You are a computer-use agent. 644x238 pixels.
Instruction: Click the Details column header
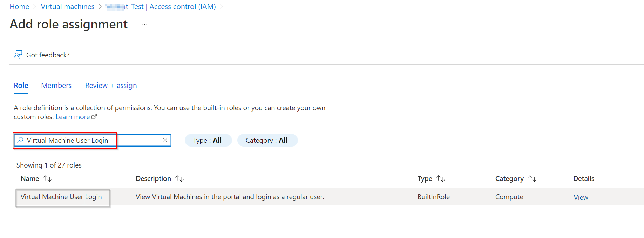coord(584,178)
